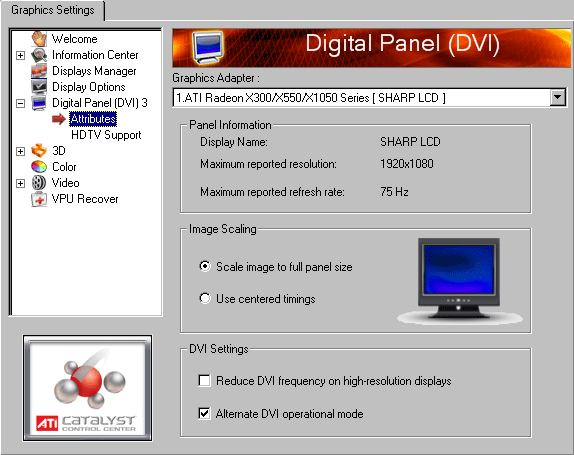Click the monitor icon in Digital Panel banner

click(x=208, y=48)
